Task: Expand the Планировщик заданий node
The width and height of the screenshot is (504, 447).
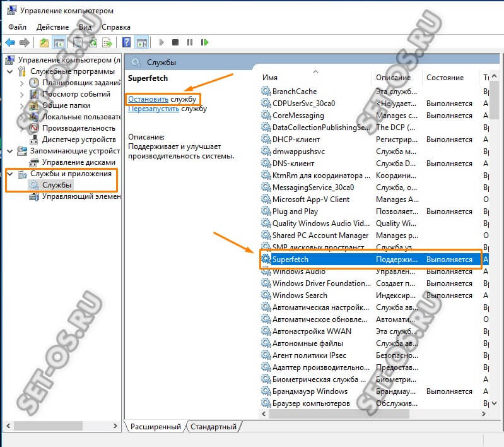Action: pos(21,83)
